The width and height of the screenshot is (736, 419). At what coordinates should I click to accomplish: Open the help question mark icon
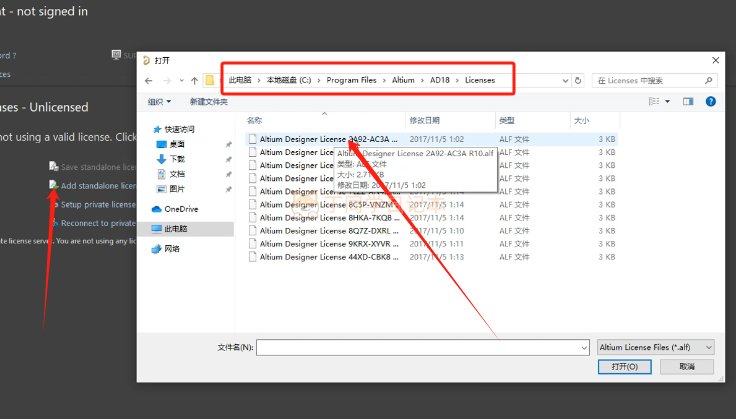(710, 101)
